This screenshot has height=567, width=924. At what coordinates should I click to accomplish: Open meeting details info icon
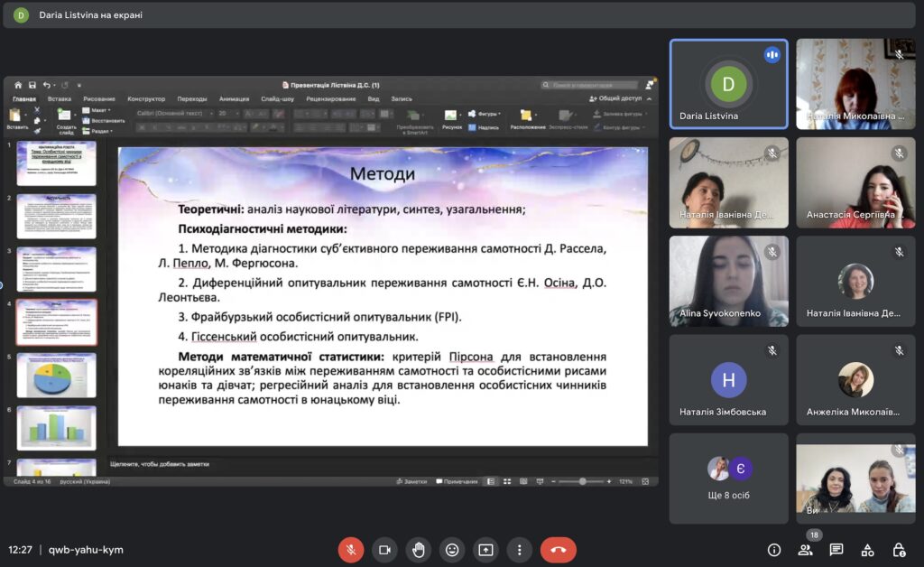(773, 550)
